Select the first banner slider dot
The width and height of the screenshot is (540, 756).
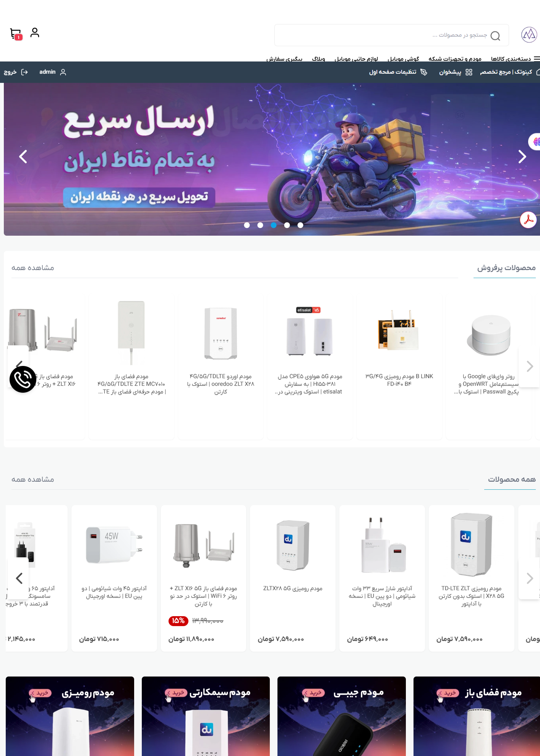[x=247, y=225]
